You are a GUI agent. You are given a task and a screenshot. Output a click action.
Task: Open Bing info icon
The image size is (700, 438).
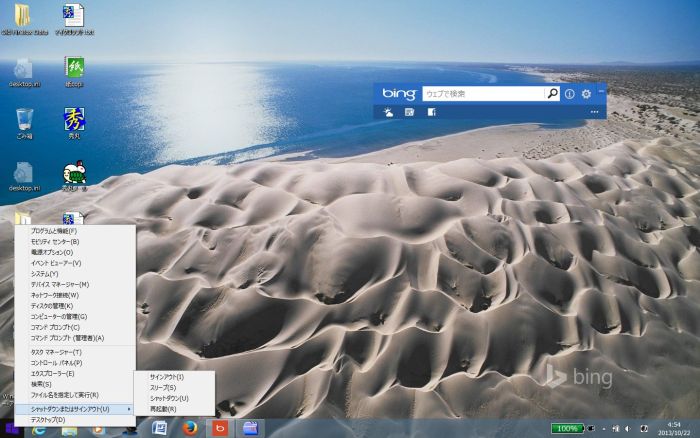570,94
